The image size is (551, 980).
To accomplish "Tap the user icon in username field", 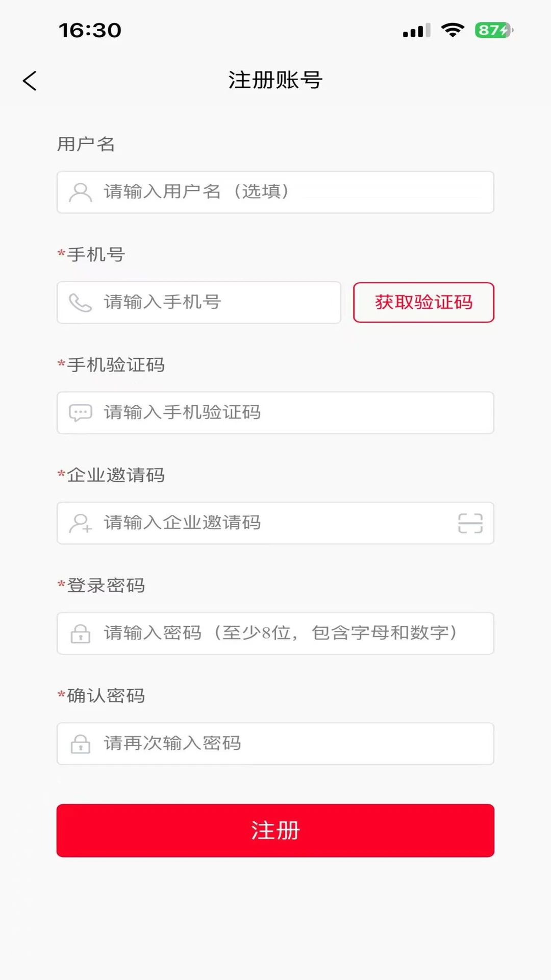I will click(x=80, y=192).
